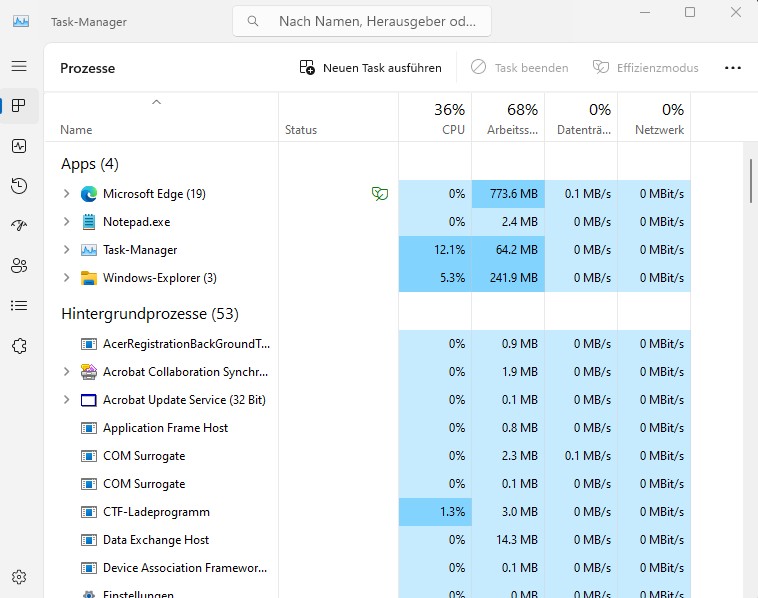
Task: Click the AcerRegistrationBackGroundTask icon
Action: pos(88,344)
